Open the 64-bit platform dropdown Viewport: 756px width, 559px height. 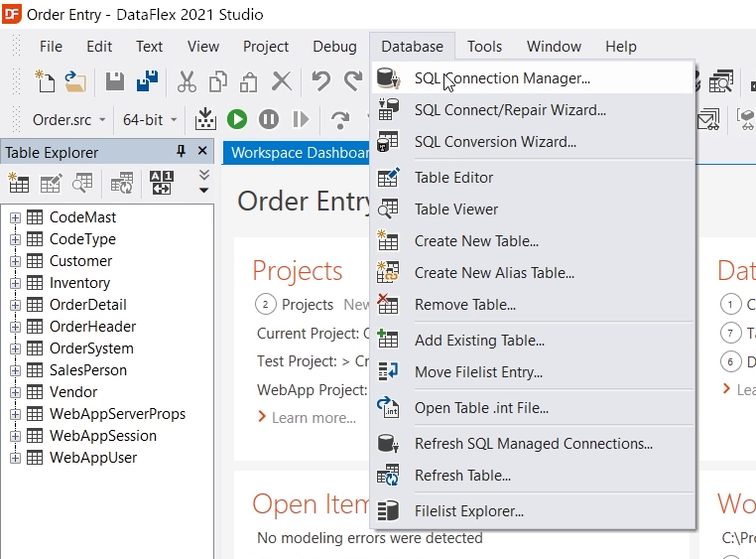(150, 120)
